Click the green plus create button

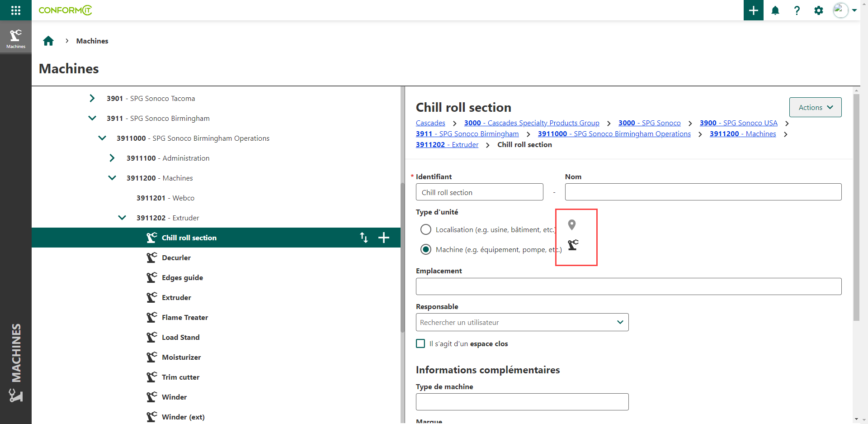point(753,10)
